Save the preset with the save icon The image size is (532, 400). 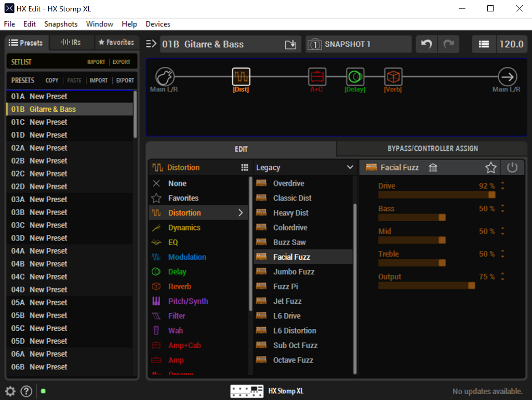(290, 45)
